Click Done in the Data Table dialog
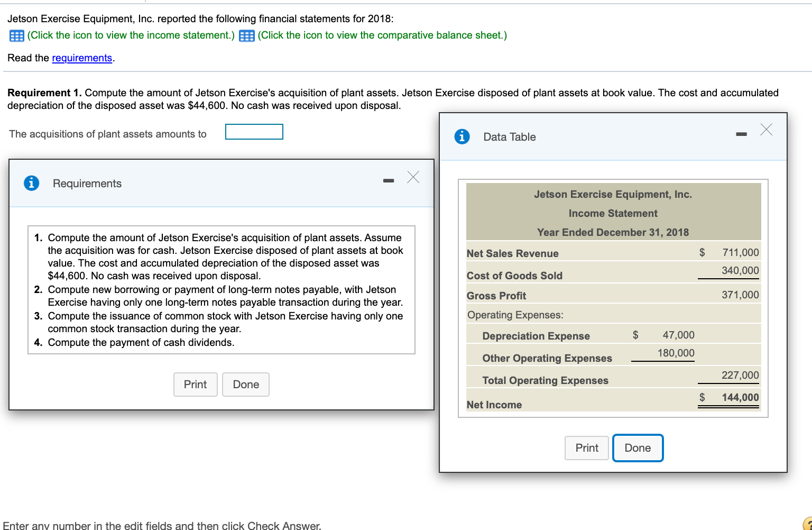Screen dimensions: 812x530 pyautogui.click(x=638, y=448)
